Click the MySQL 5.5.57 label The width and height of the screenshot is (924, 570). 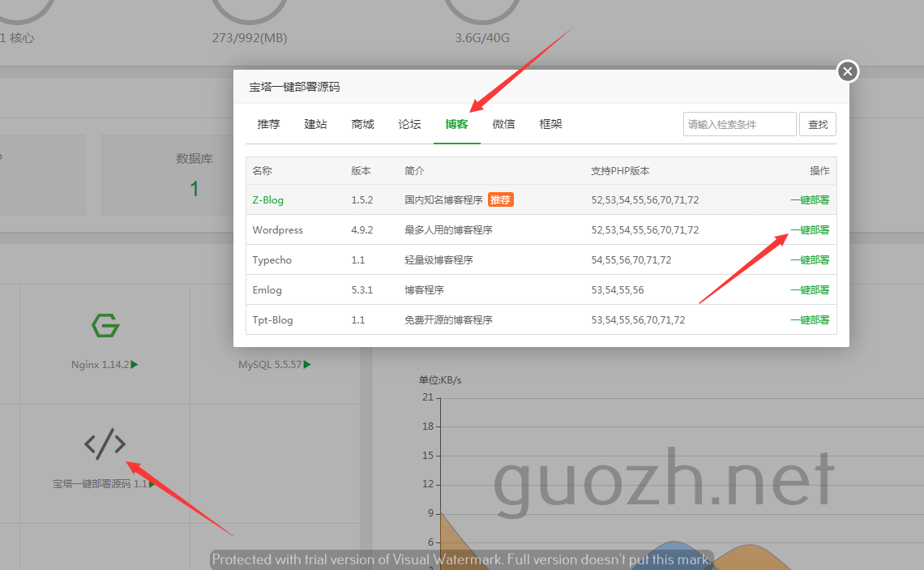pos(270,365)
